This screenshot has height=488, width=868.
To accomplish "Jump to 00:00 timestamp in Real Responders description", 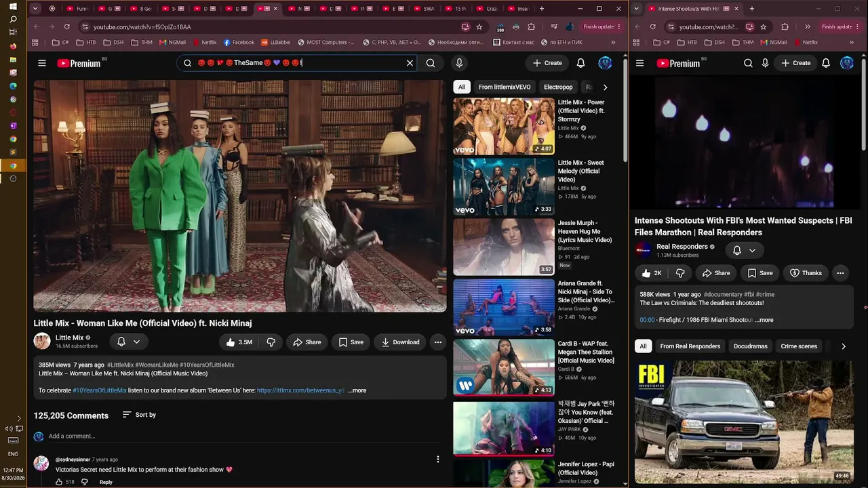I will click(647, 320).
